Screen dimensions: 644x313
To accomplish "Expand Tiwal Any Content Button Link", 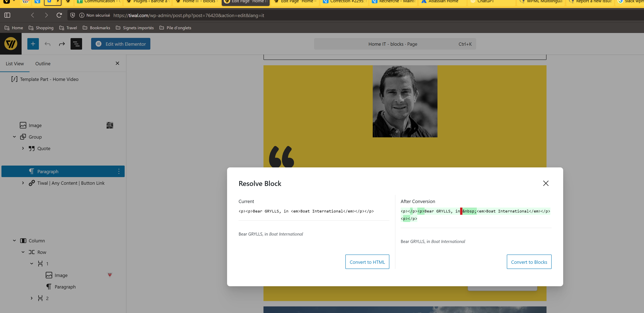I will pos(23,183).
